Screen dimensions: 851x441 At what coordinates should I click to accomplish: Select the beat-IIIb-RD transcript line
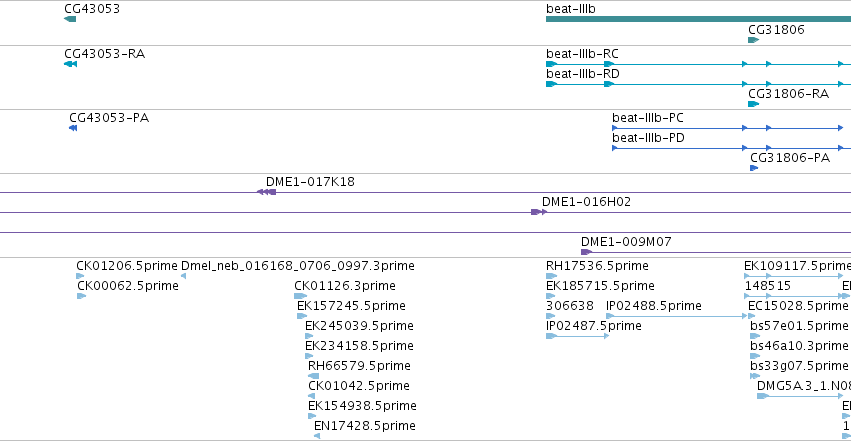(x=698, y=84)
